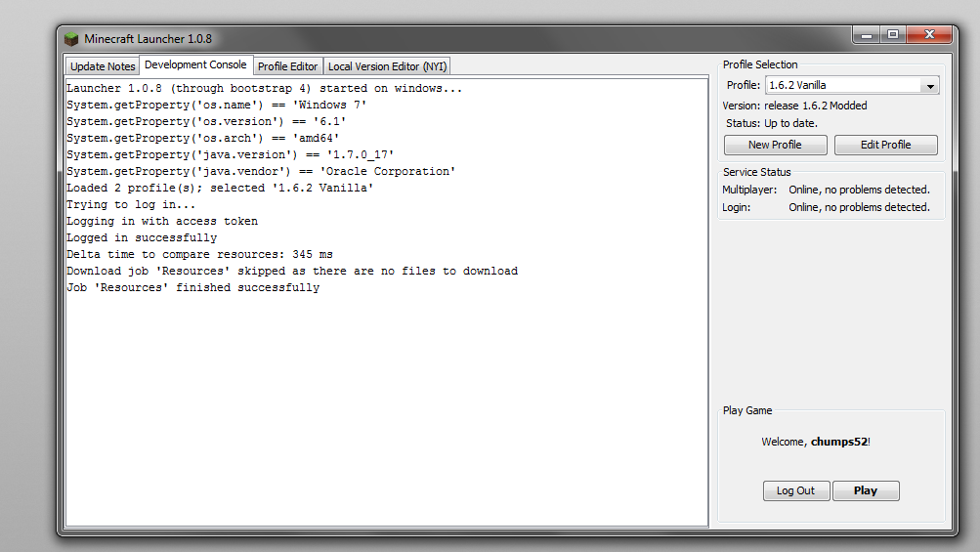The width and height of the screenshot is (980, 552).
Task: Click the New Profile button
Action: [x=775, y=145]
